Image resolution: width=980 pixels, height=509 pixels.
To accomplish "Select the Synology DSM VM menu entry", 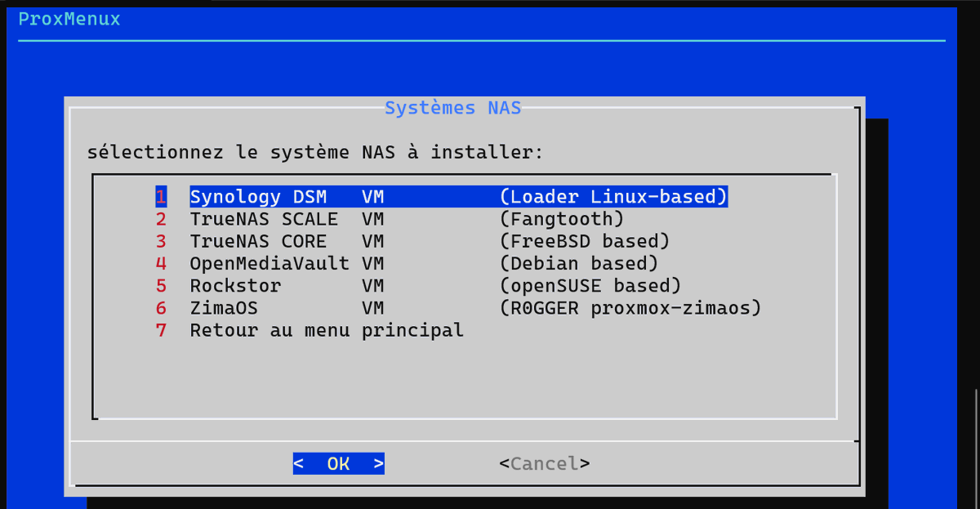I will pos(441,197).
